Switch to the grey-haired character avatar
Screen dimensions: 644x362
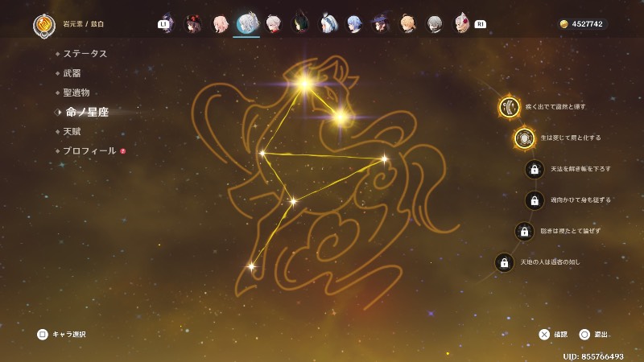coord(435,24)
